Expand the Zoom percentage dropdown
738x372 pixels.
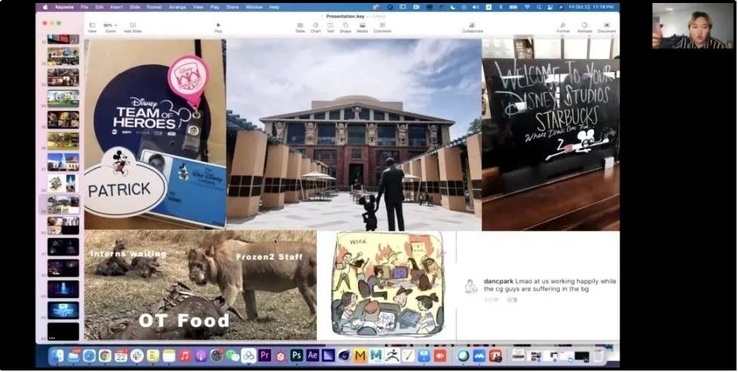[x=111, y=27]
